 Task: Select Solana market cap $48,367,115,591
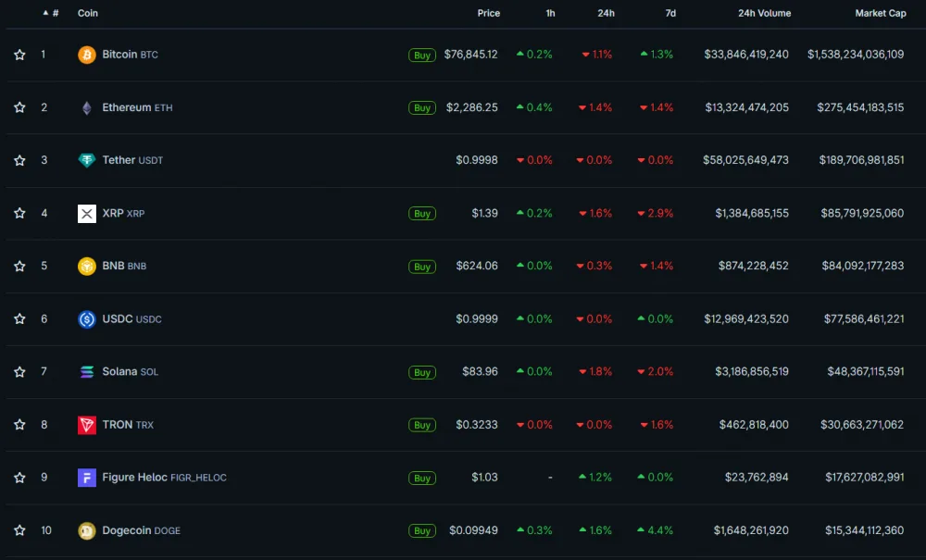[x=866, y=371]
